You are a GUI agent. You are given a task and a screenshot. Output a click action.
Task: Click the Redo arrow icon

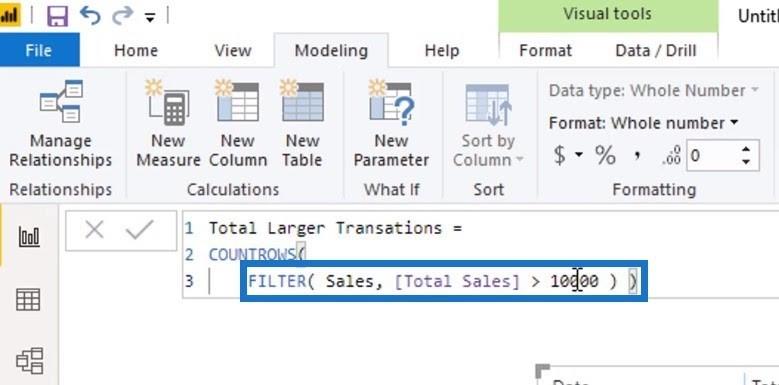122,15
